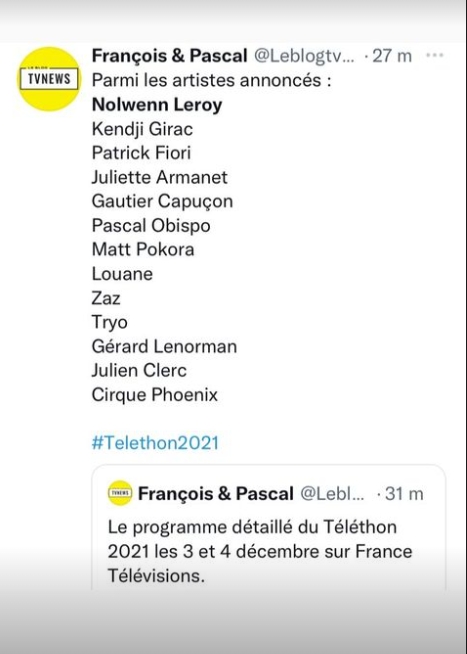Click the Gérard Lenorman line
The height and width of the screenshot is (654, 467).
point(164,346)
